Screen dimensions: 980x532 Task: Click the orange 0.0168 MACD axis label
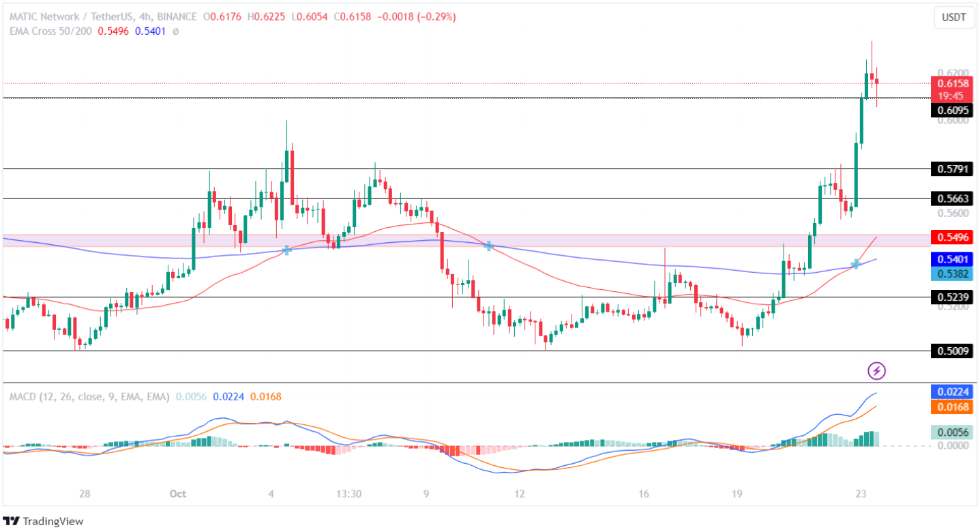point(952,407)
